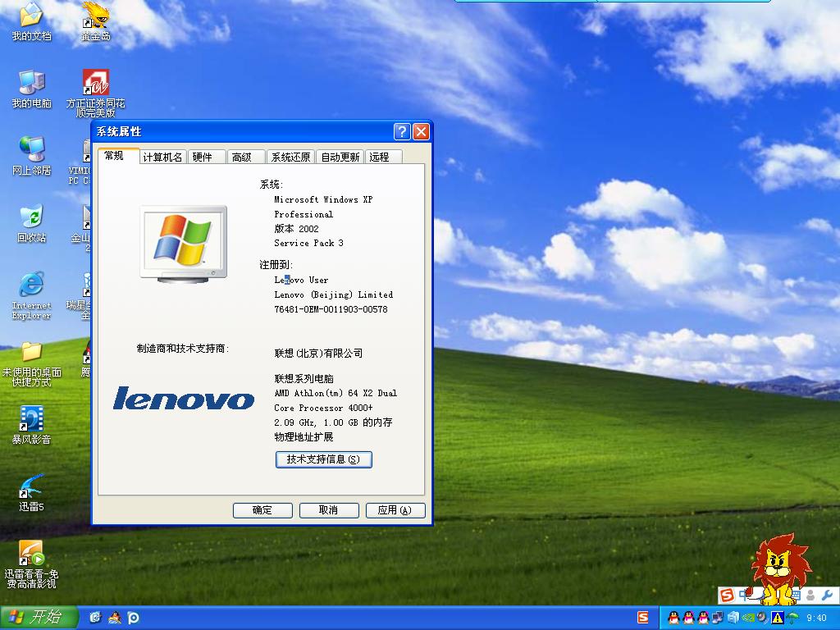Viewport: 840px width, 630px height.
Task: Open the Sogou soft keyboard icon
Action: [797, 595]
